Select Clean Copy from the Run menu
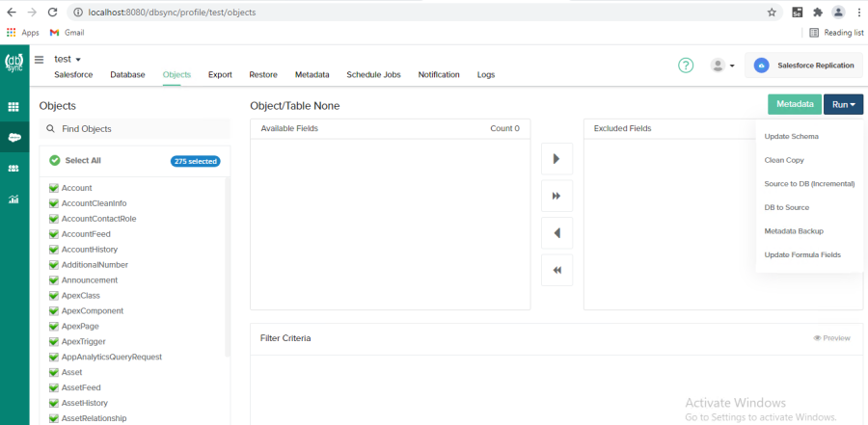The width and height of the screenshot is (868, 425). click(783, 160)
